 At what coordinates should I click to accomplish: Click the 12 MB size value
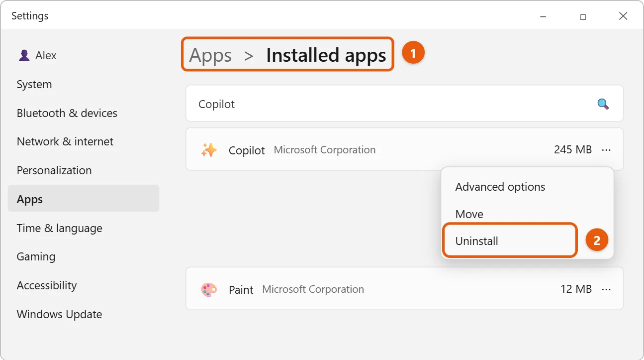576,289
